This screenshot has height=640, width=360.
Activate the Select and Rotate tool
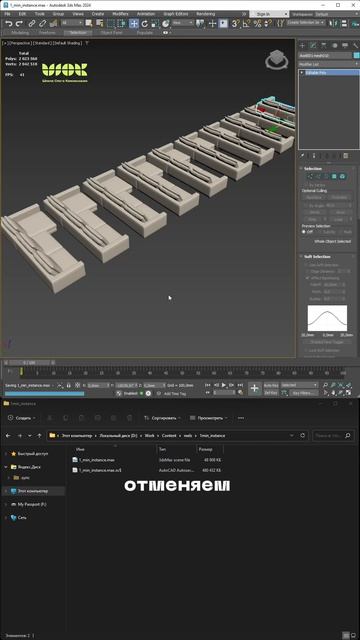[144, 24]
